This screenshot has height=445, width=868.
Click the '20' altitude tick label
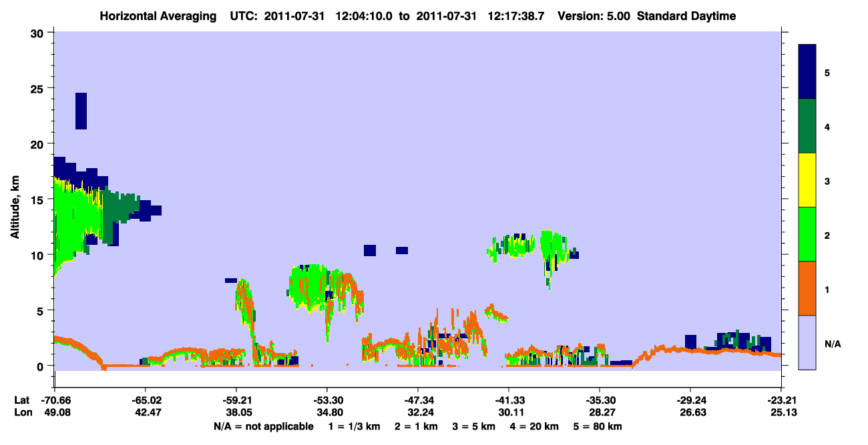coord(38,143)
